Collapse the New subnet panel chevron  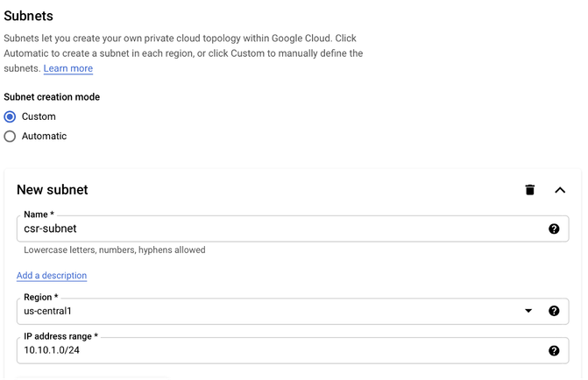559,190
